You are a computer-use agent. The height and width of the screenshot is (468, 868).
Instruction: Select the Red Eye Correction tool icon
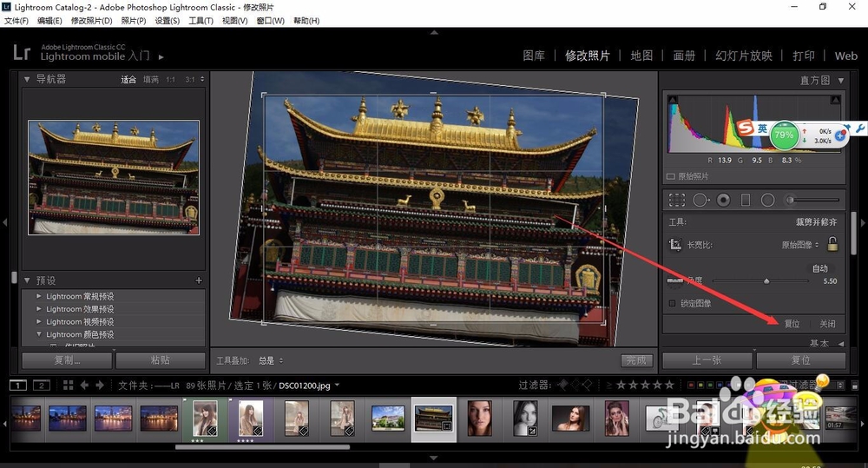723,200
